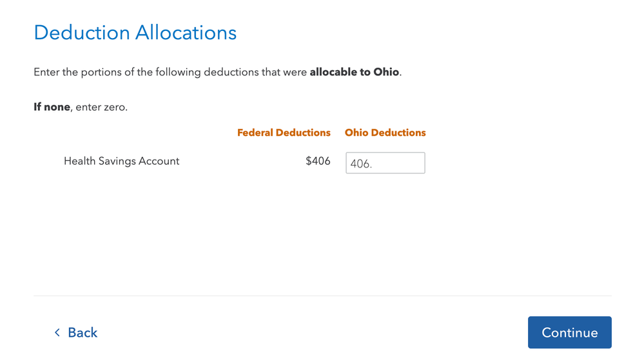Click the "enter zero" instruction text
Screen dimensions: 644x358
pyautogui.click(x=101, y=107)
